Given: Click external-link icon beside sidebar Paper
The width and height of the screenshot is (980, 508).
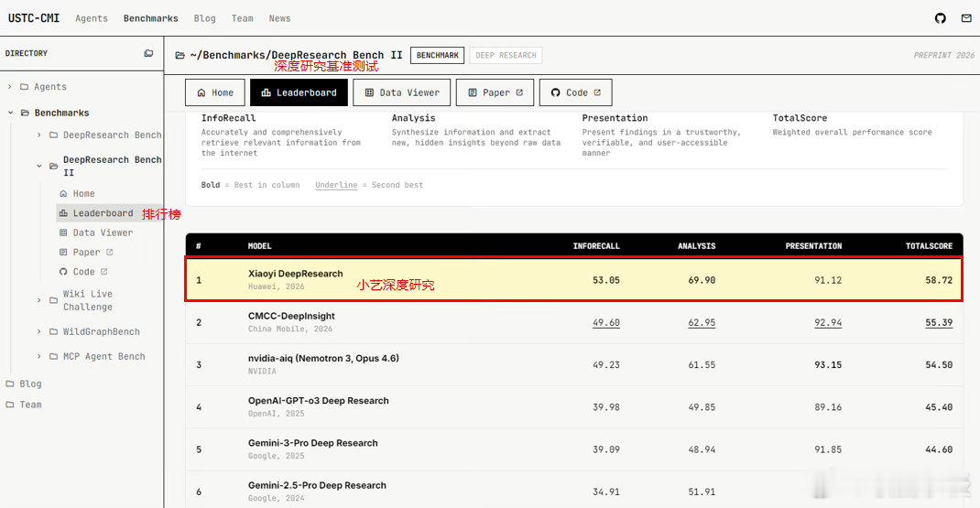Looking at the screenshot, I should coord(109,252).
